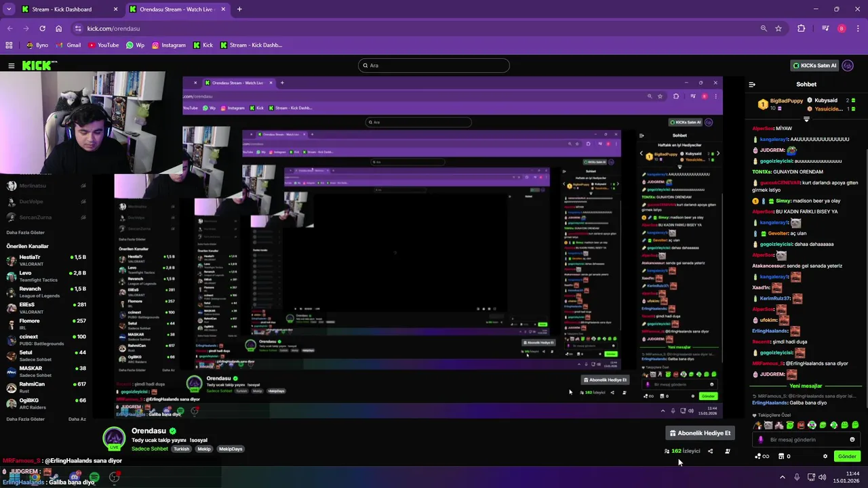Viewport: 868px width, 488px height.
Task: Focus the Ara search field
Action: 434,66
